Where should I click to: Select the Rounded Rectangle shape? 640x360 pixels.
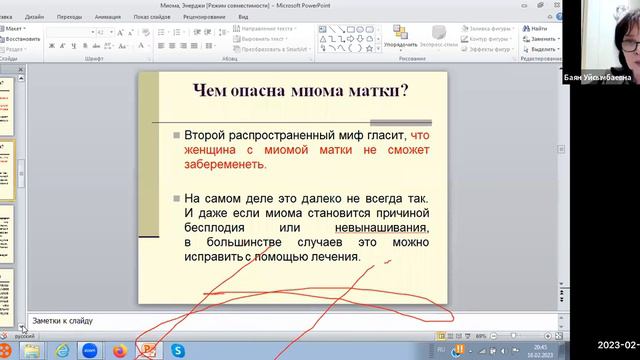point(369,29)
